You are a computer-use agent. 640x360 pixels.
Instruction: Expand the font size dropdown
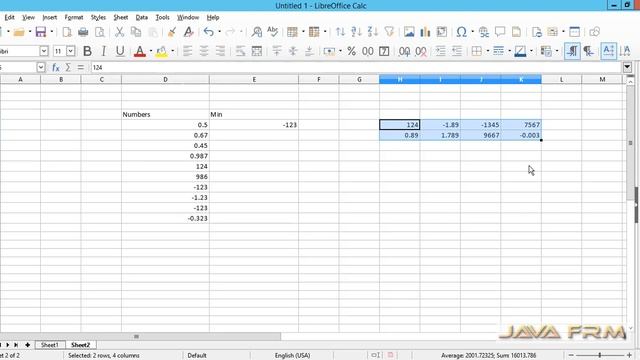click(x=71, y=51)
